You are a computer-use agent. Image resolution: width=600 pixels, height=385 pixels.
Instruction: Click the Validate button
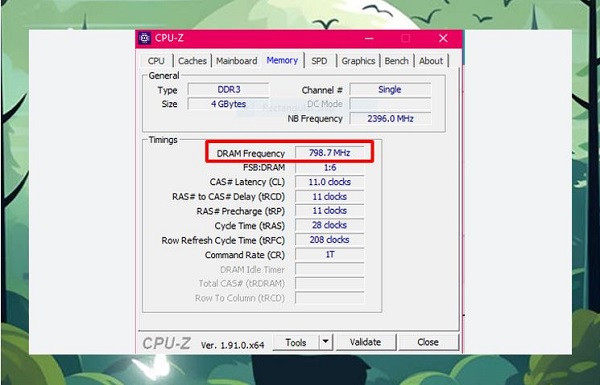(x=365, y=342)
